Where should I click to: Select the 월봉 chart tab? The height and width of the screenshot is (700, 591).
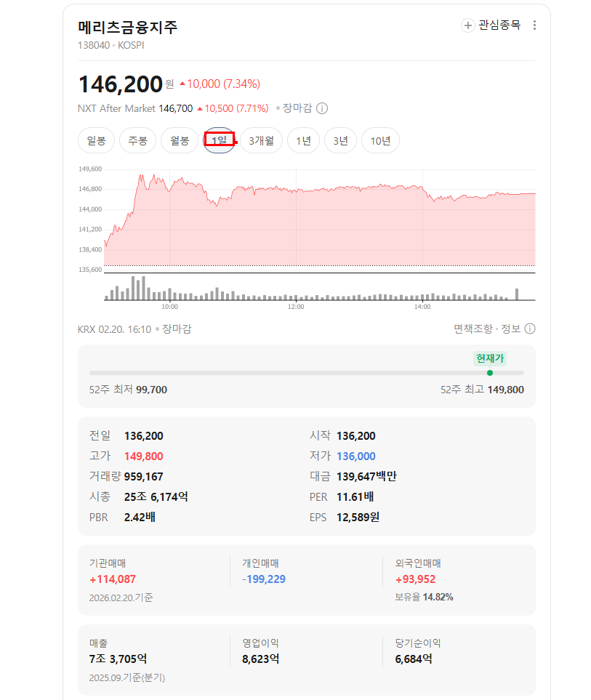point(180,140)
